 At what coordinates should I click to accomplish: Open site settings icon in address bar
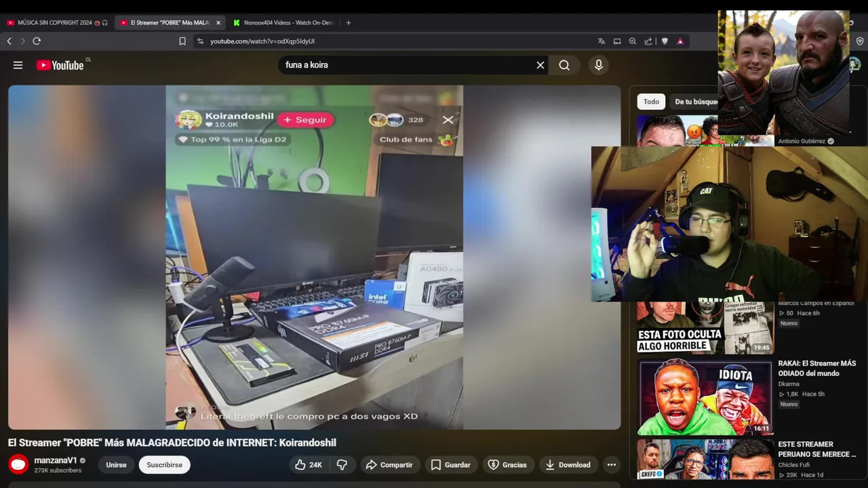pyautogui.click(x=200, y=41)
